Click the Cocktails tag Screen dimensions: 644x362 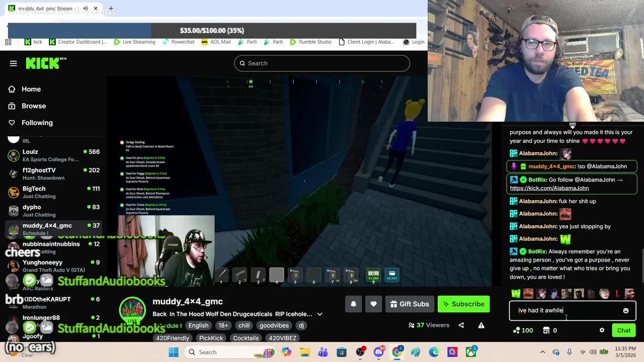(x=246, y=338)
